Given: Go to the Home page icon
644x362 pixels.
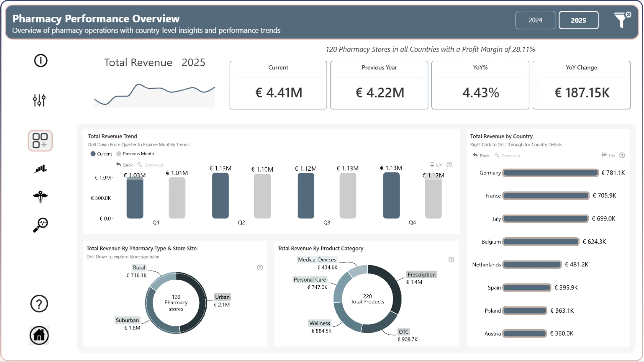Looking at the screenshot, I should pyautogui.click(x=39, y=335).
